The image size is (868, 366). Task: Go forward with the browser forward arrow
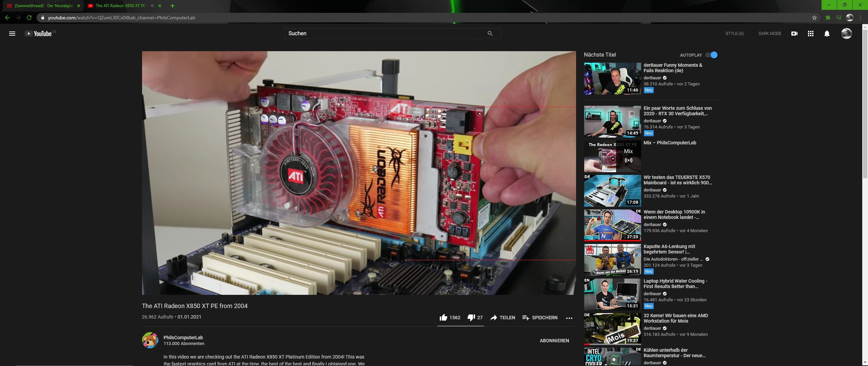point(18,18)
